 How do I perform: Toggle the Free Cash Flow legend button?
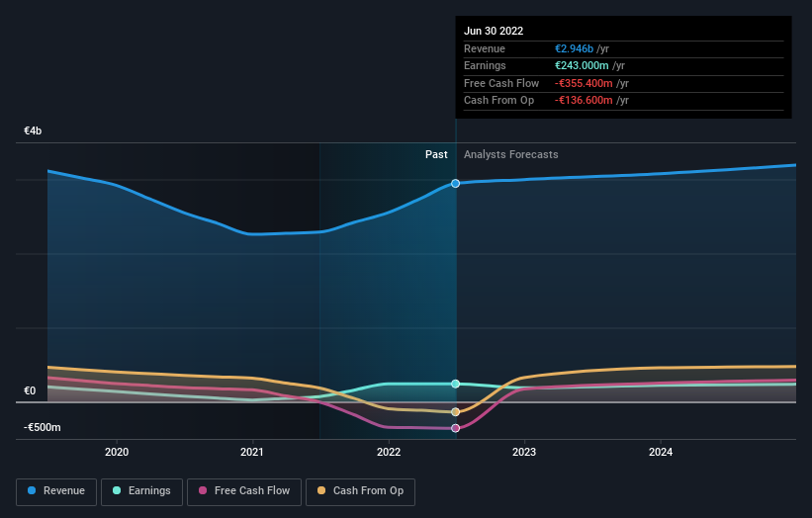pos(244,491)
